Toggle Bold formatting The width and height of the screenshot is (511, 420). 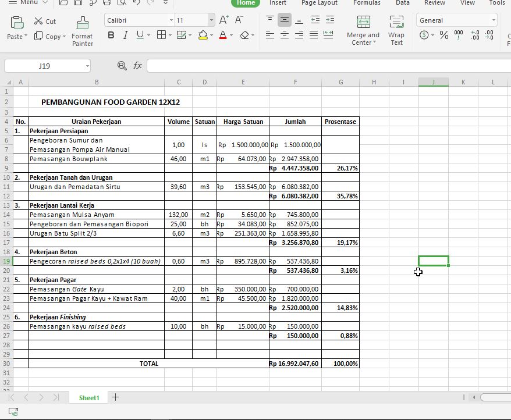111,35
